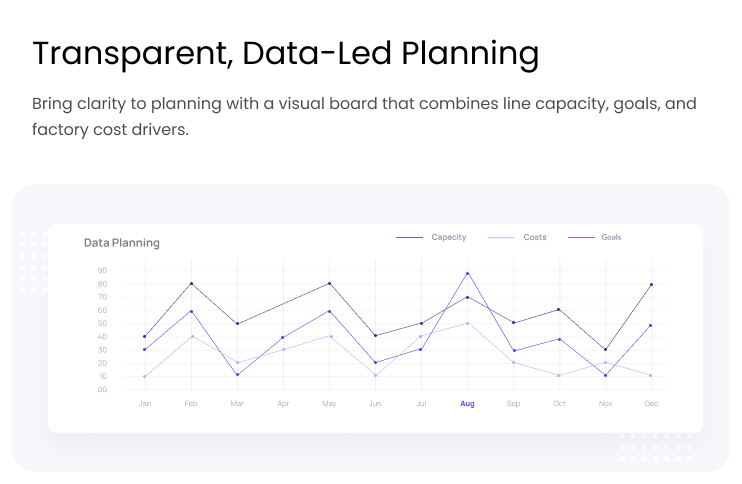The width and height of the screenshot is (742, 484).
Task: Click the Oct label on x-axis
Action: [559, 404]
